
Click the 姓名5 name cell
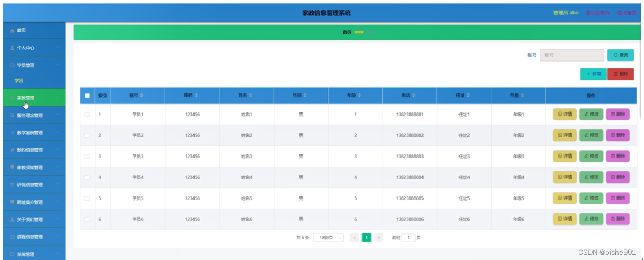pyautogui.click(x=246, y=198)
